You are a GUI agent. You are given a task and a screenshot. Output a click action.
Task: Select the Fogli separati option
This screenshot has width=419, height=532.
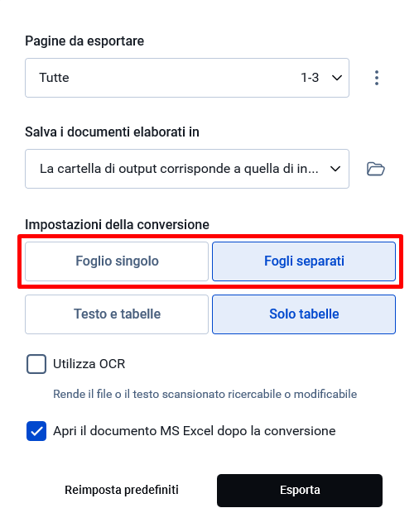coord(304,261)
